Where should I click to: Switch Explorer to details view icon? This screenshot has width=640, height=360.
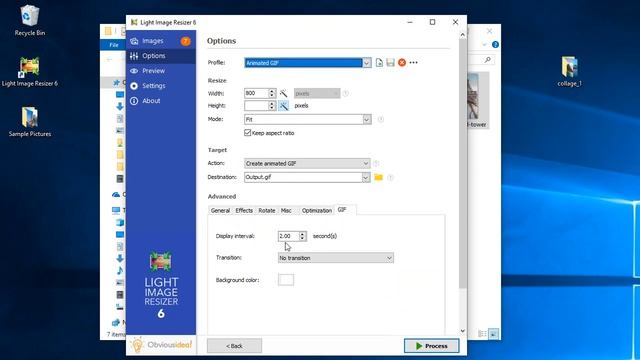coord(482,334)
